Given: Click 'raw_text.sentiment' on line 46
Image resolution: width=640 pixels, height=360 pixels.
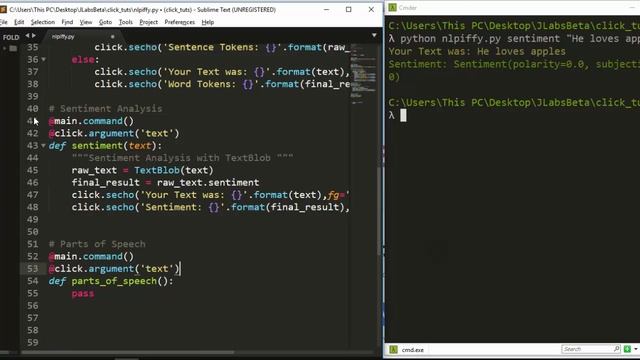Looking at the screenshot, I should pos(208,182).
